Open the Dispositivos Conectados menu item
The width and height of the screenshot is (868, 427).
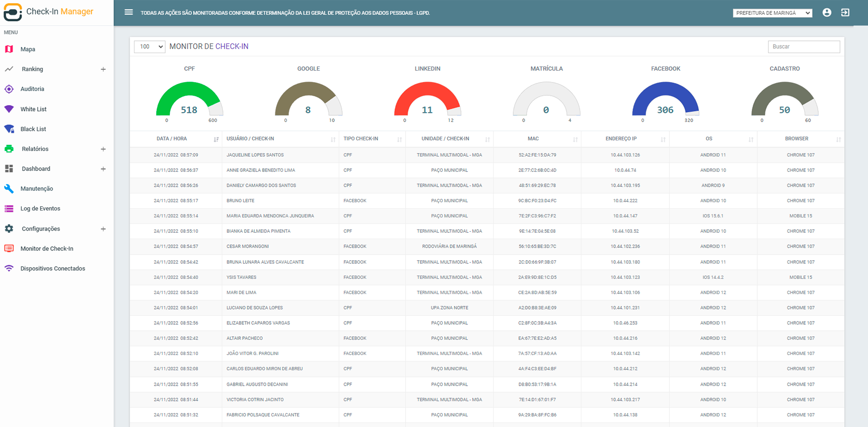point(53,269)
